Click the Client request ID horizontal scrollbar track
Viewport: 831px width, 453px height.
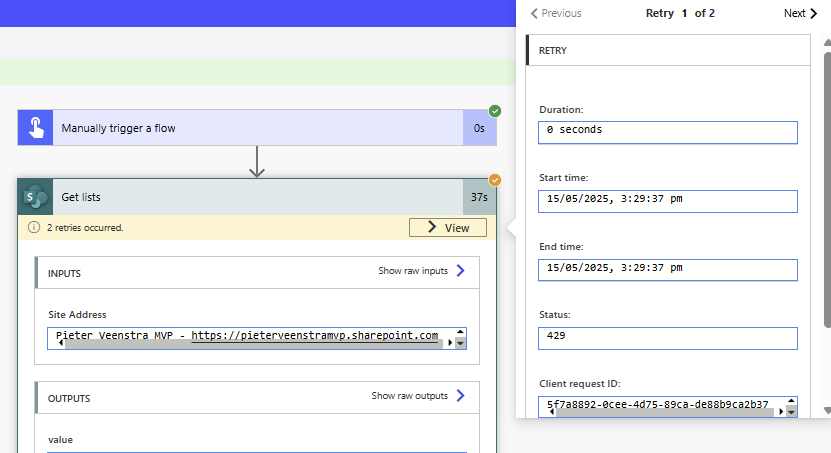[x=665, y=413]
